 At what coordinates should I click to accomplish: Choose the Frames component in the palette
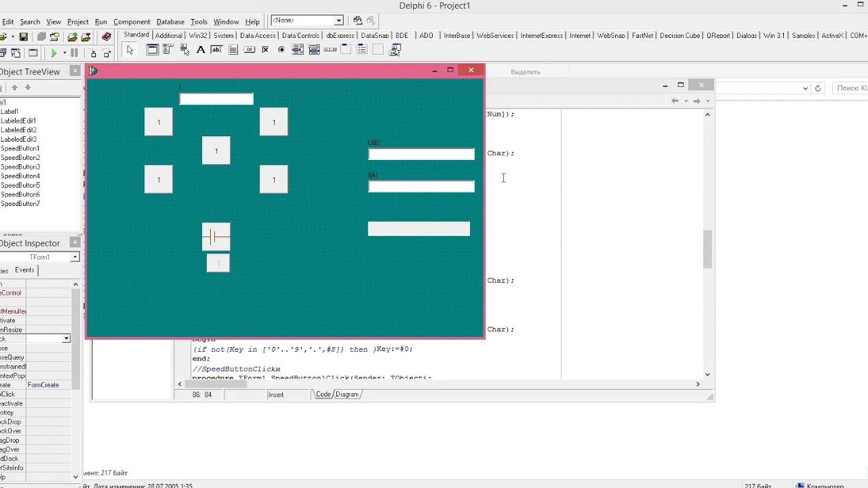point(152,49)
